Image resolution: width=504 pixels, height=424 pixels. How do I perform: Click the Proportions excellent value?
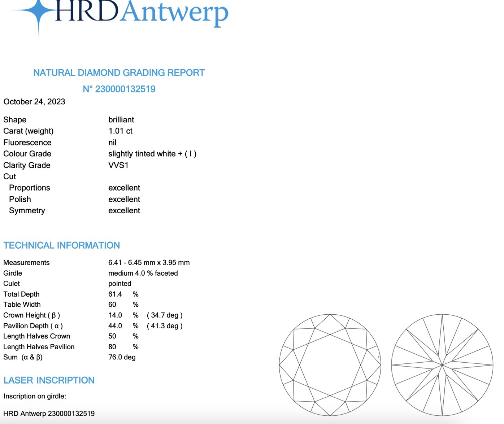(124, 188)
